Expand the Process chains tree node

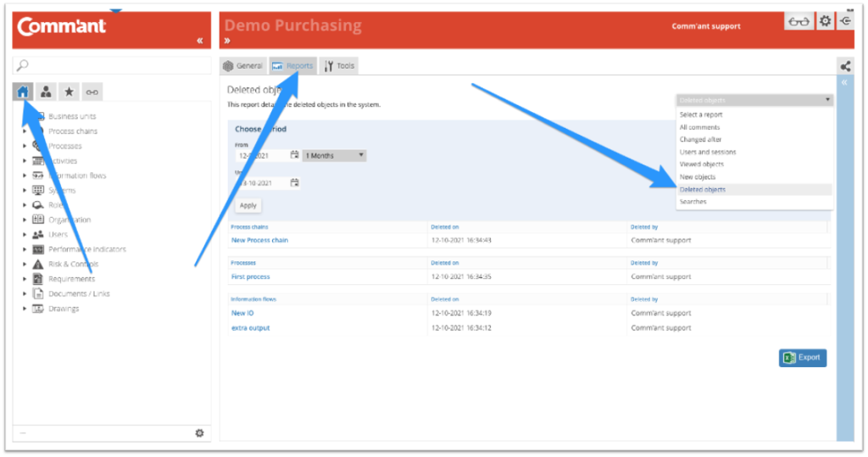click(25, 131)
